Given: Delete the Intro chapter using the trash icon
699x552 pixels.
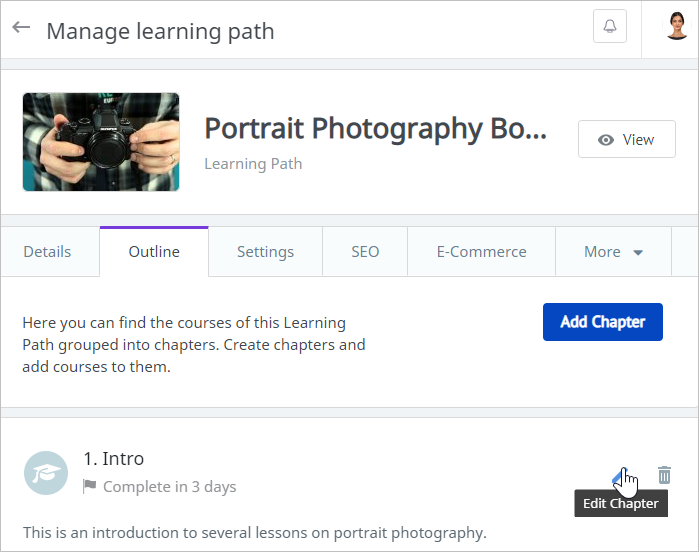Looking at the screenshot, I should [x=664, y=475].
